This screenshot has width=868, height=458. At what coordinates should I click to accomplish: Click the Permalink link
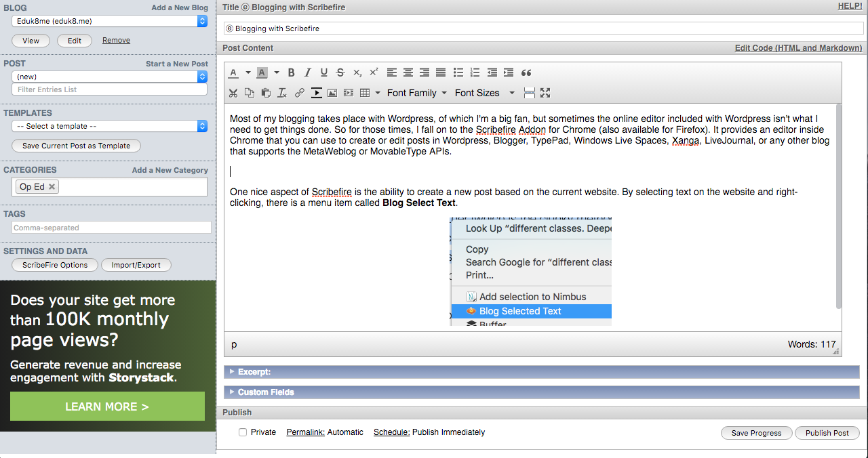coord(306,432)
